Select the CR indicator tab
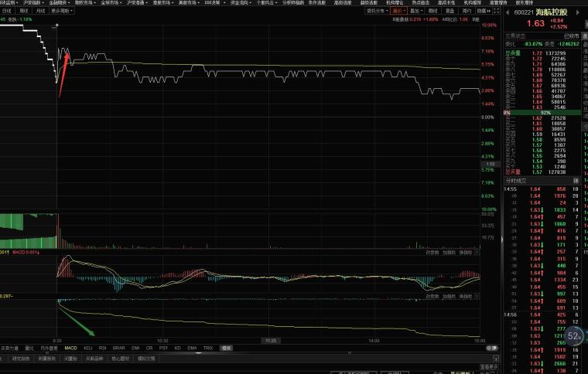Image resolution: width=588 pixels, height=374 pixels. pos(149,348)
